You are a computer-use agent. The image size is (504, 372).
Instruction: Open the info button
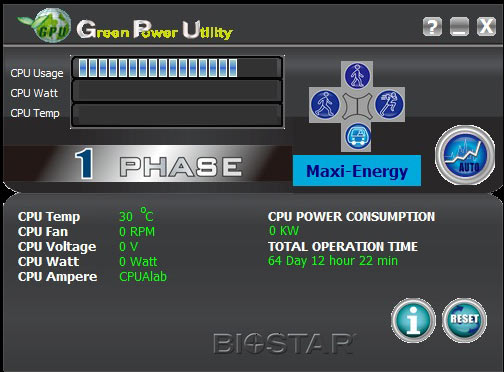(x=413, y=320)
